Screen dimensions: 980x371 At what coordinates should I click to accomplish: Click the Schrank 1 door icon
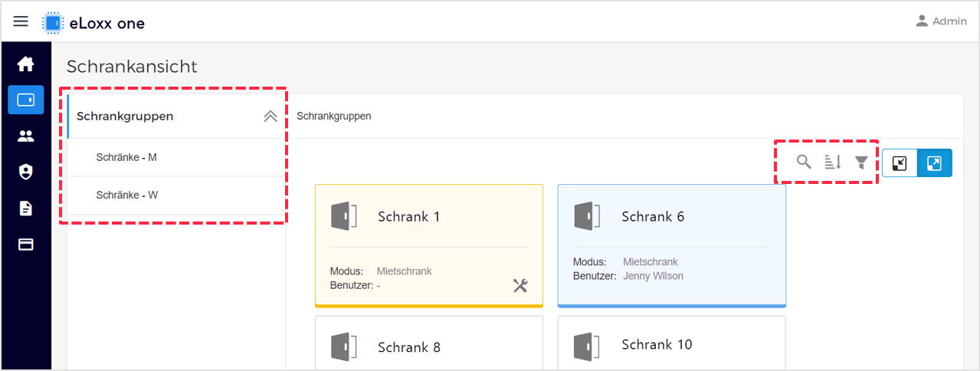tap(344, 216)
